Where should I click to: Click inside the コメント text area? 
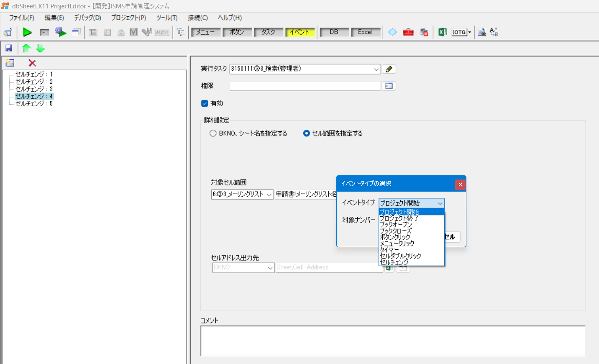point(392,341)
